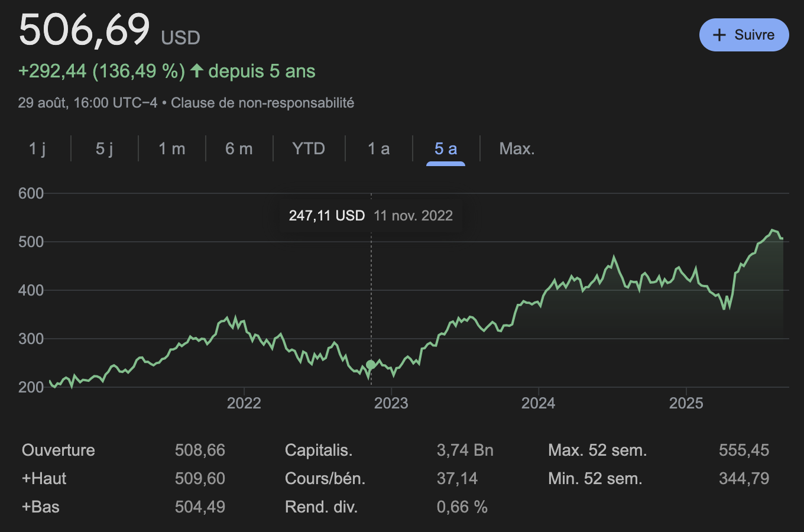The image size is (804, 532).
Task: Click the green up arrow icon
Action: (x=197, y=72)
